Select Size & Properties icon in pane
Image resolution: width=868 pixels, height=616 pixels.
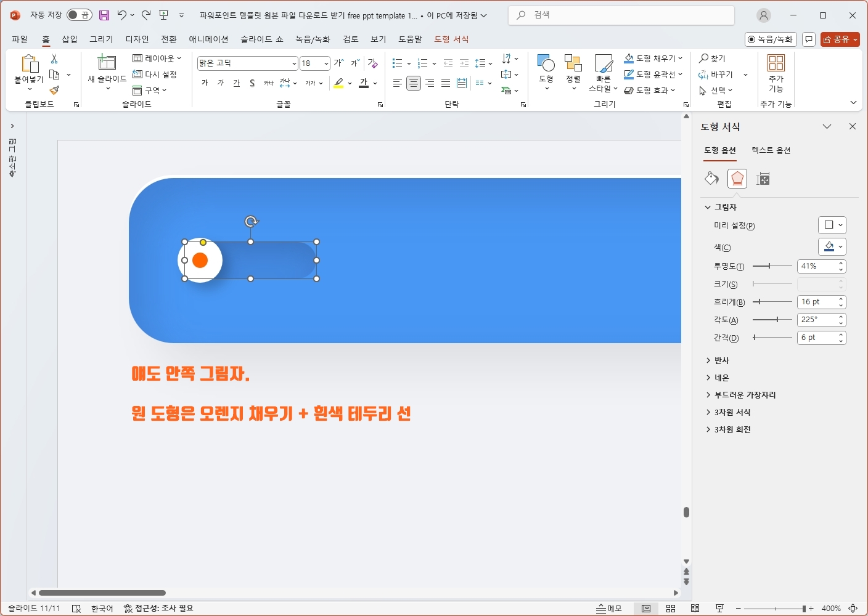point(763,179)
